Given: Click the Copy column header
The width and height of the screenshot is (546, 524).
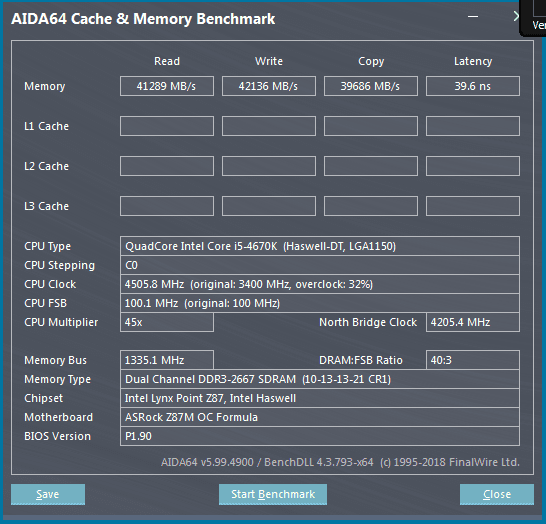Looking at the screenshot, I should [x=371, y=62].
